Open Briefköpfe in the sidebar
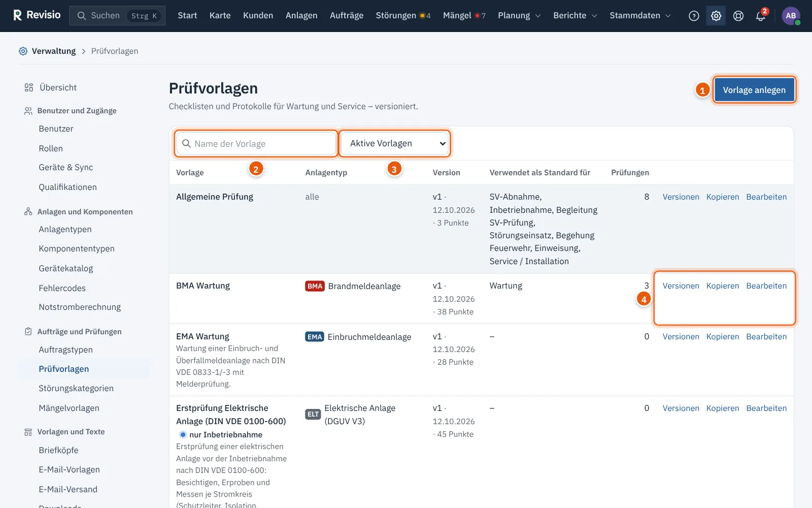The width and height of the screenshot is (812, 508). click(x=58, y=451)
